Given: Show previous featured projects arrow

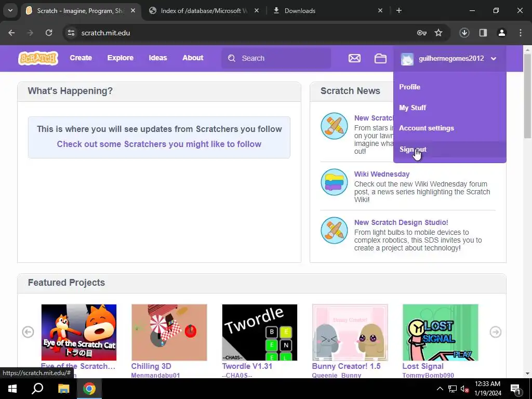Looking at the screenshot, I should click(x=28, y=332).
